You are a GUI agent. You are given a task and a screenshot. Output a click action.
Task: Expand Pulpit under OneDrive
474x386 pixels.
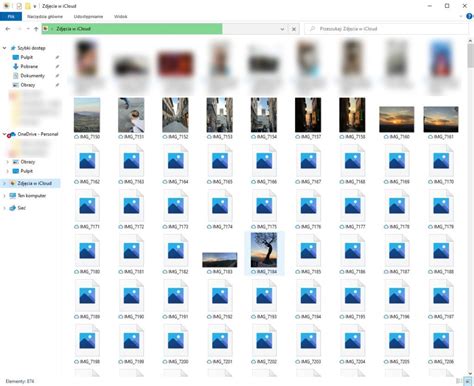(8, 171)
